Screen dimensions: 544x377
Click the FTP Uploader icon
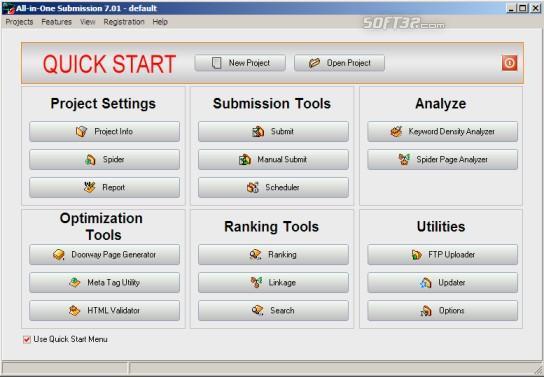click(x=416, y=255)
